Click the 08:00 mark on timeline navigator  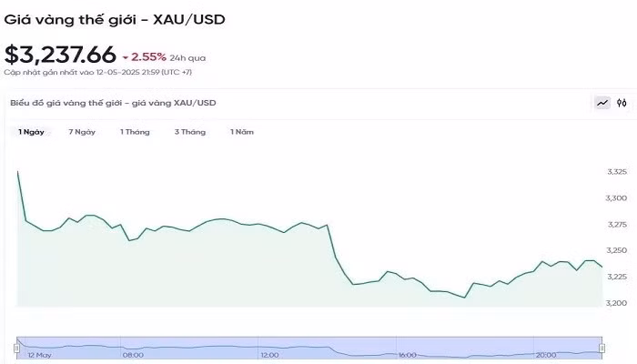132,355
